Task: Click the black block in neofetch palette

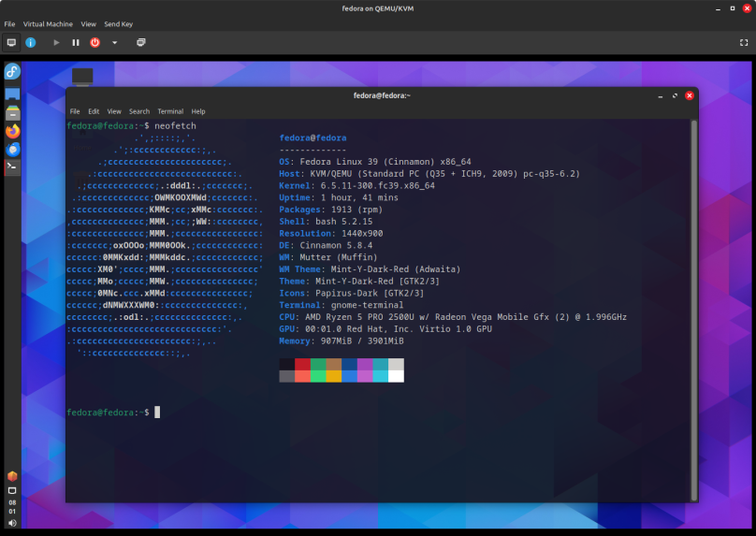Action: pyautogui.click(x=287, y=364)
